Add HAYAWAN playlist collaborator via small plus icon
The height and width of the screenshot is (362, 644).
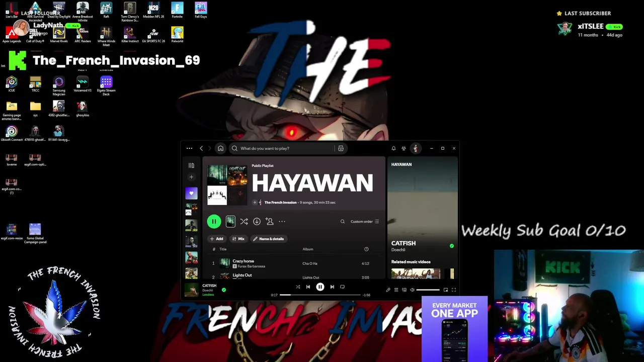(x=255, y=202)
